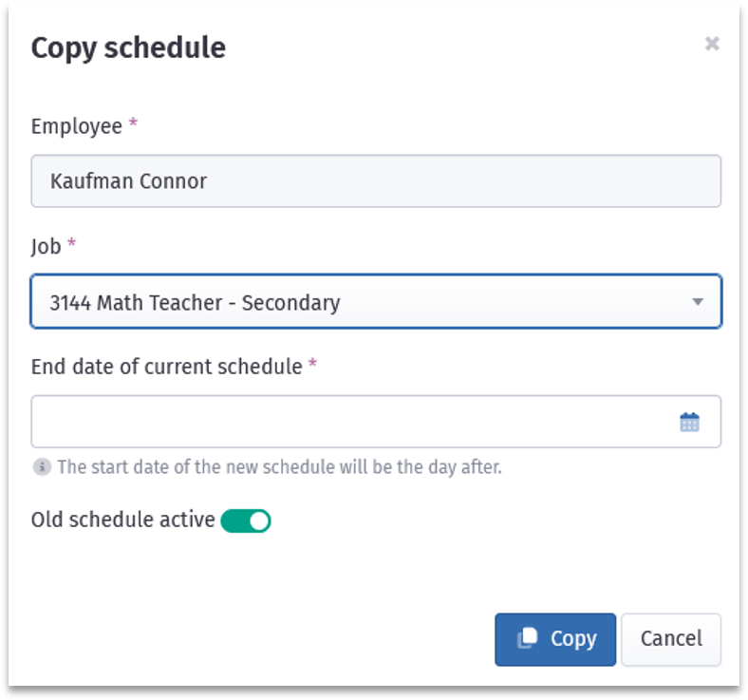Click the Old schedule active label text
The image size is (748, 700).
click(x=123, y=520)
